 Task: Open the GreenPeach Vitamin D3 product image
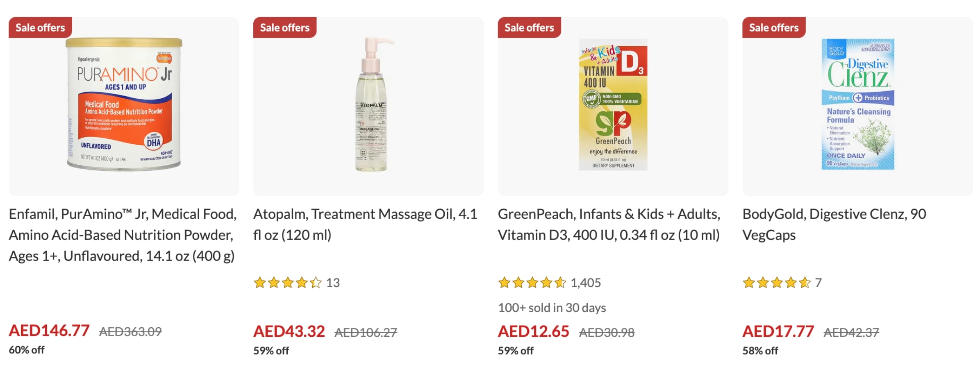pyautogui.click(x=613, y=105)
